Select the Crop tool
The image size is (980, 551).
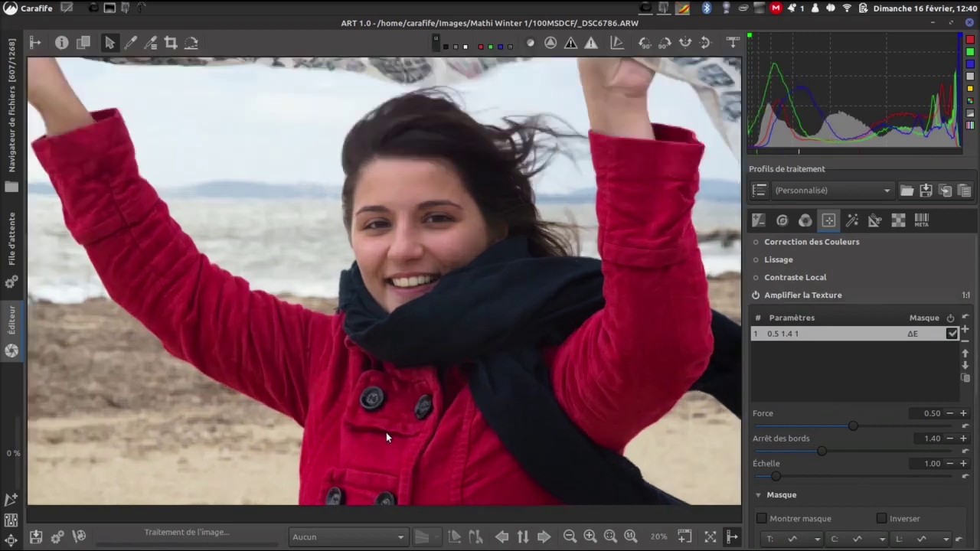[171, 43]
